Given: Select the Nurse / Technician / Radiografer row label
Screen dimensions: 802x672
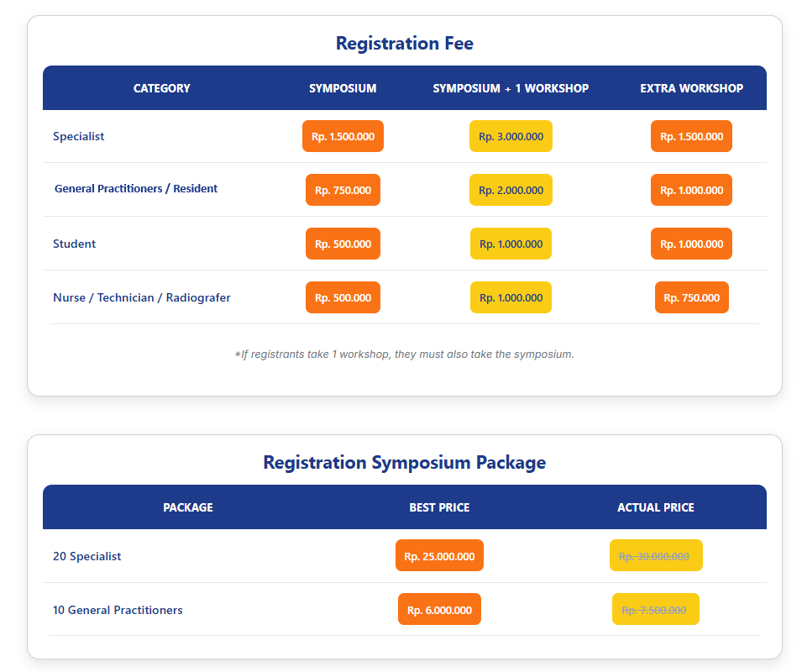Looking at the screenshot, I should coord(141,297).
